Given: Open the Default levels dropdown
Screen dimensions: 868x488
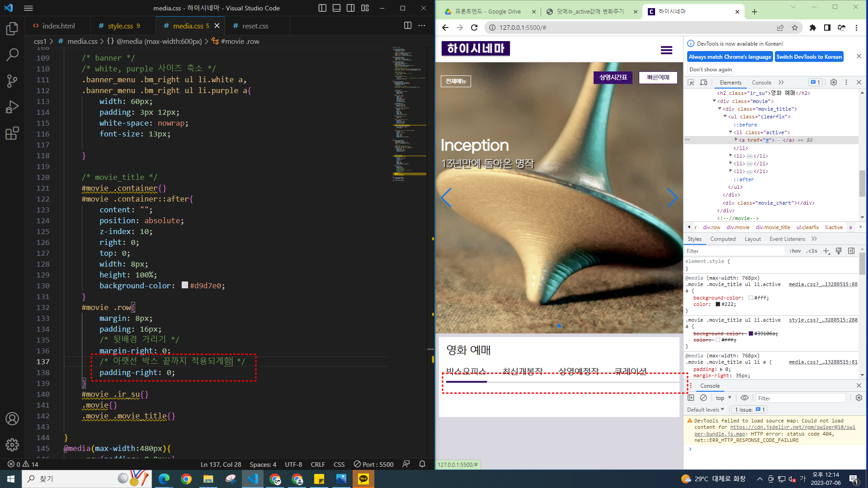Looking at the screenshot, I should (x=705, y=410).
